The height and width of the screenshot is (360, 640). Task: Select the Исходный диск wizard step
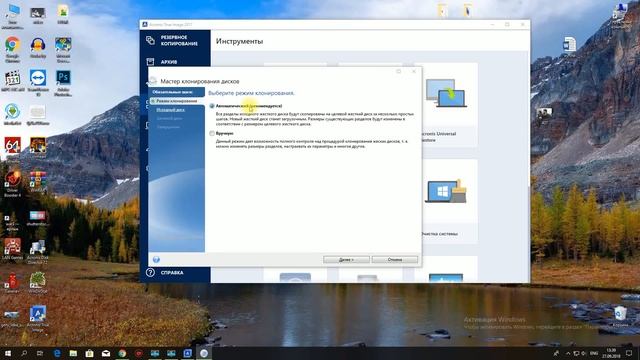(x=171, y=110)
